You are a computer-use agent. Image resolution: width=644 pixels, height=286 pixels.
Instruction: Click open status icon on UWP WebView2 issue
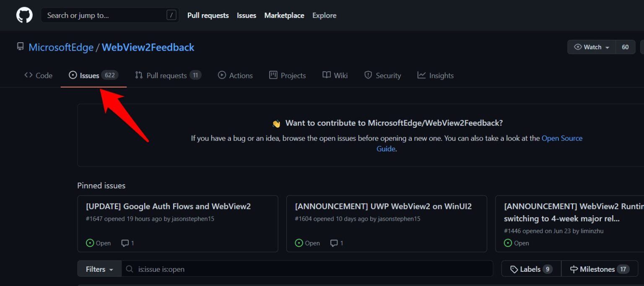pos(299,243)
